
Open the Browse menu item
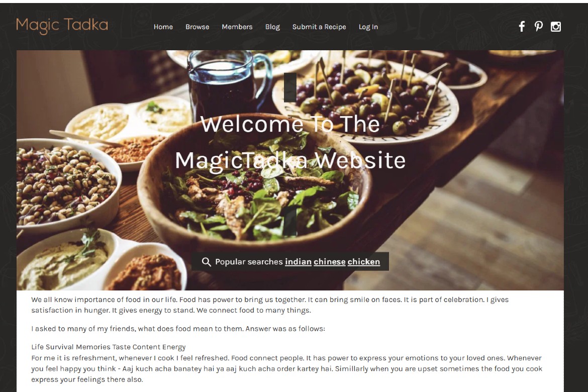tap(197, 27)
